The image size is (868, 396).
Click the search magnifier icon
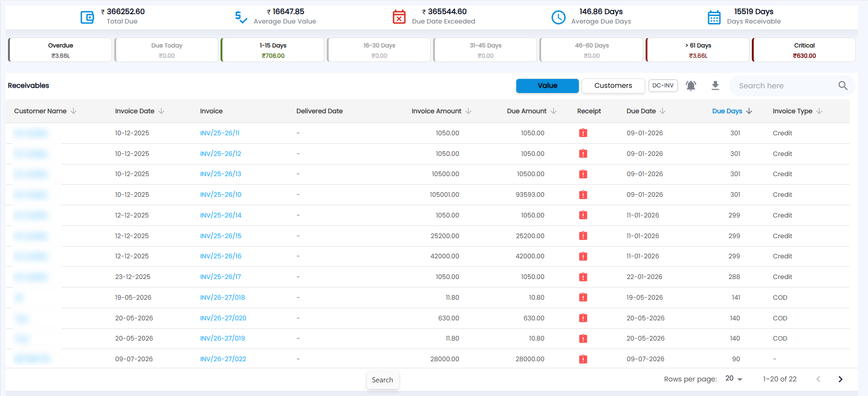843,85
